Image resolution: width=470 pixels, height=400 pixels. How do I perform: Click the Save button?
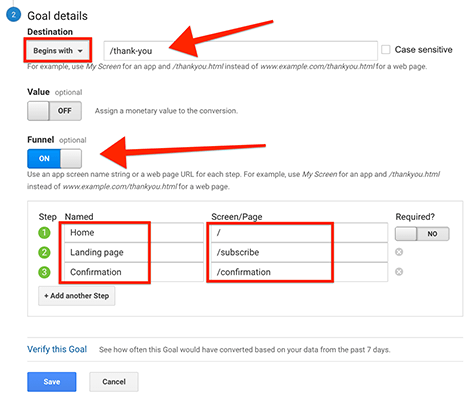[x=52, y=382]
